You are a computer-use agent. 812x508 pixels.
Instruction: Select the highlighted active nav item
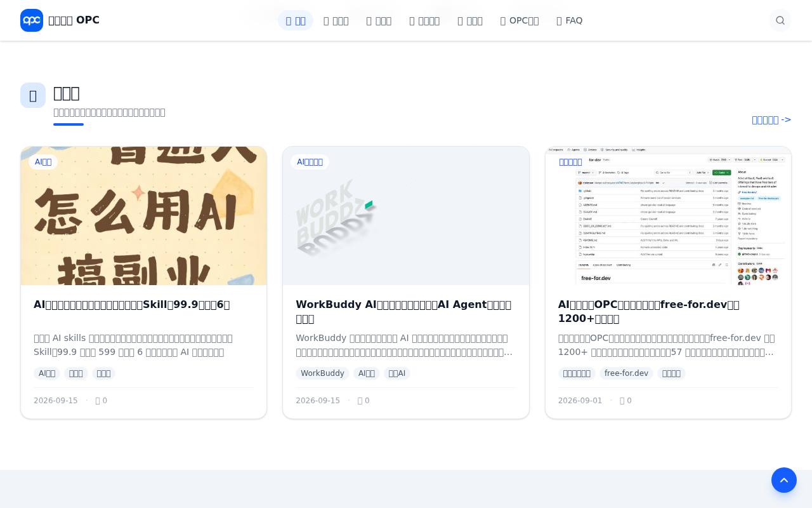pyautogui.click(x=296, y=20)
